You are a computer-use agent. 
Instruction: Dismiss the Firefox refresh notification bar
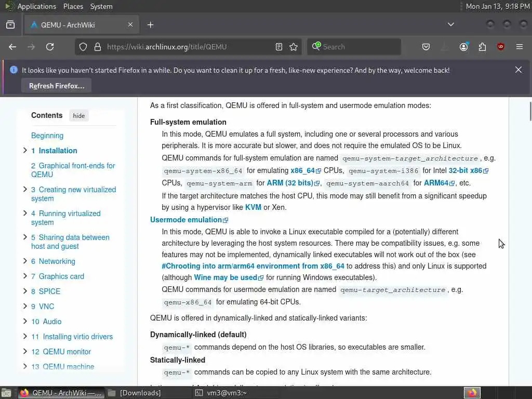click(518, 70)
